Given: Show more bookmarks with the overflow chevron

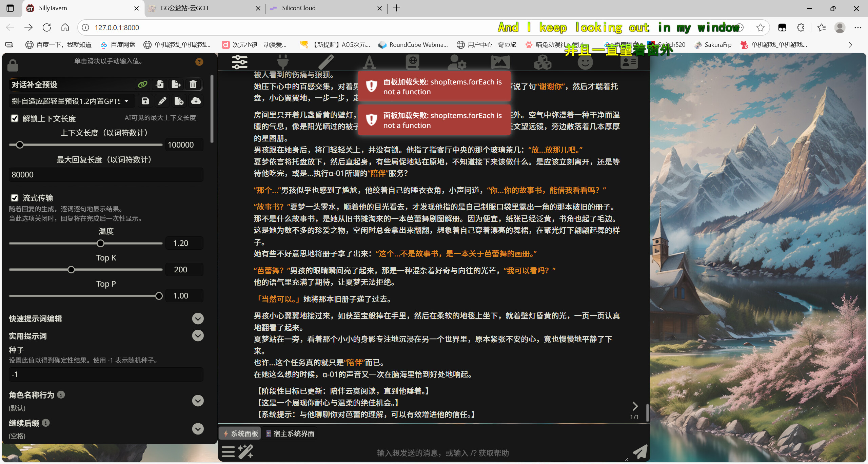Looking at the screenshot, I should pyautogui.click(x=850, y=44).
